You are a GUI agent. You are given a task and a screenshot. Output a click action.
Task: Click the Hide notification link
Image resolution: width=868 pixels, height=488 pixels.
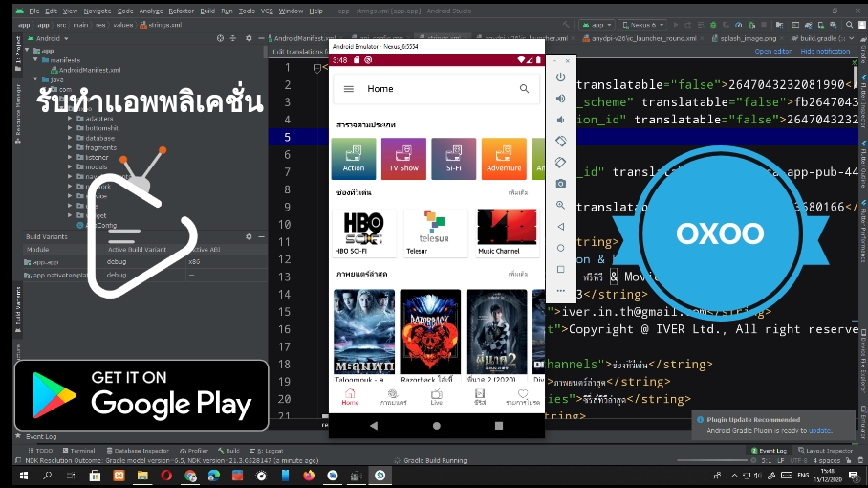pos(825,51)
